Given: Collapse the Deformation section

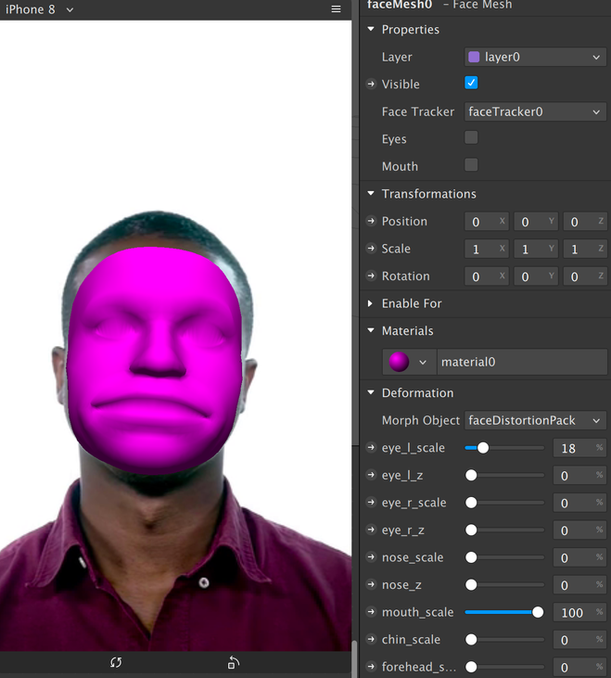Looking at the screenshot, I should [371, 393].
